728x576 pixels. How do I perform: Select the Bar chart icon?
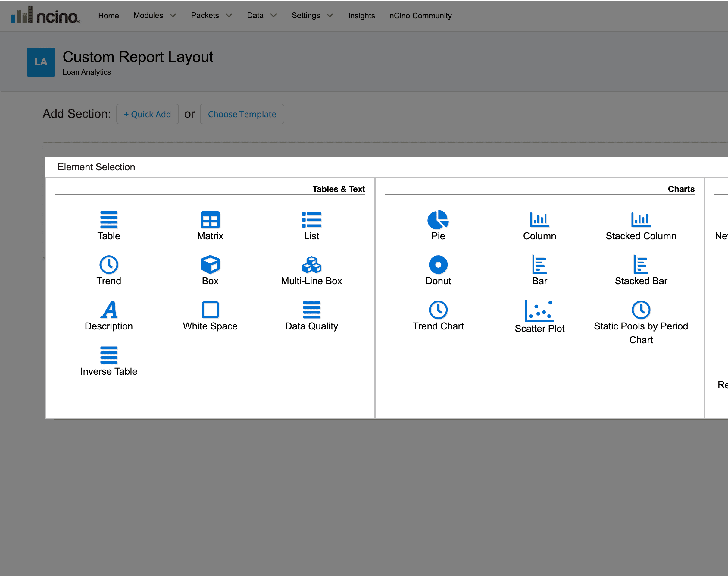coord(539,265)
